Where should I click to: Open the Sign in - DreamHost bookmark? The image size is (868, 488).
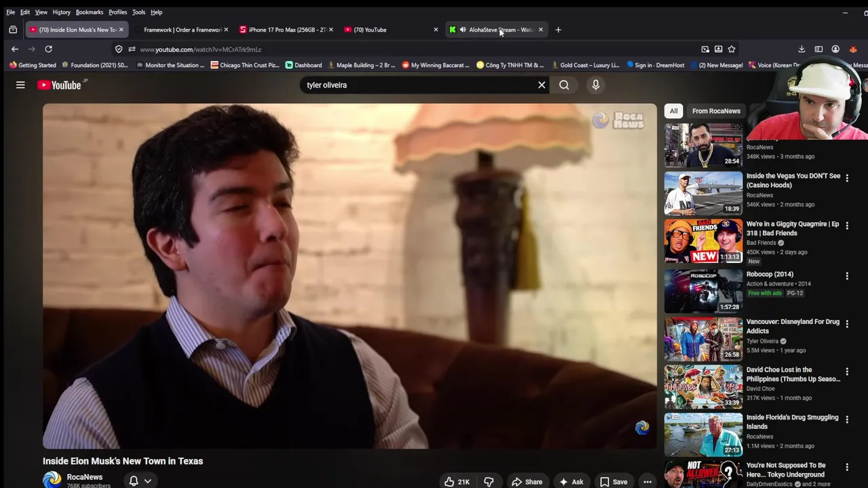click(656, 65)
